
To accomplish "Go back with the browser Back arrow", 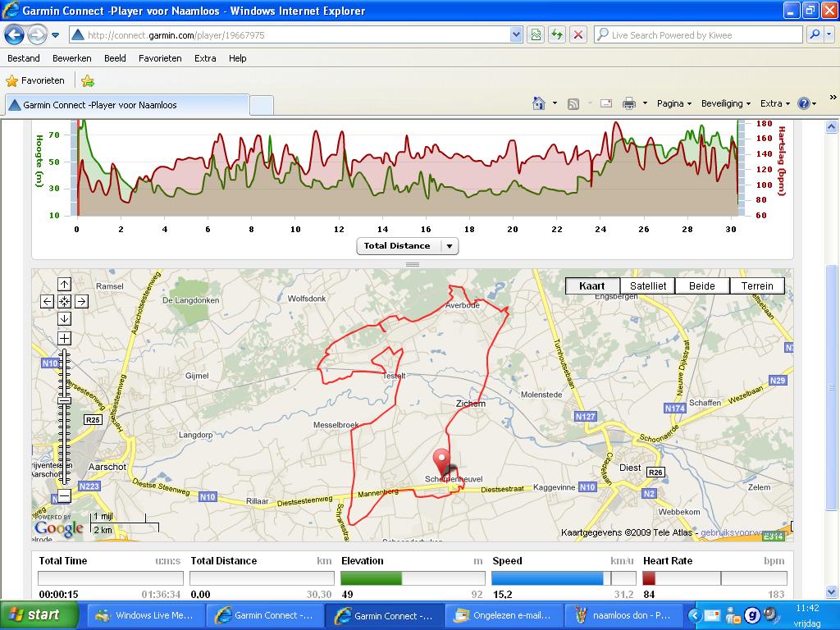I will (x=15, y=35).
